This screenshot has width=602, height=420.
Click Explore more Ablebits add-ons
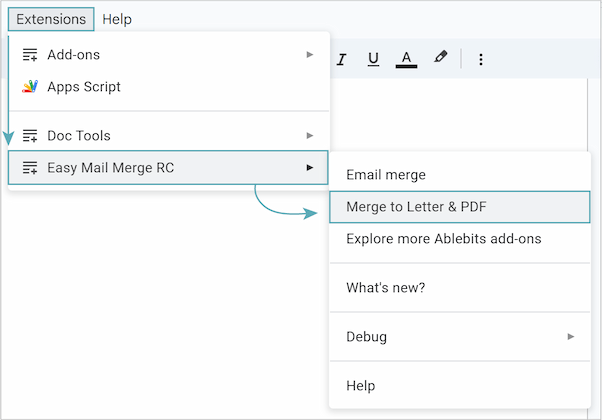coord(460,239)
